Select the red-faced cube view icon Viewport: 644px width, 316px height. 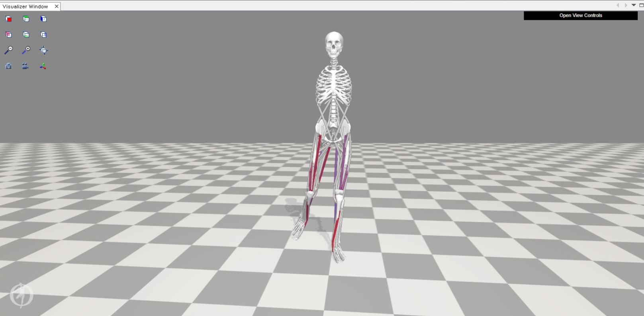pos(8,19)
